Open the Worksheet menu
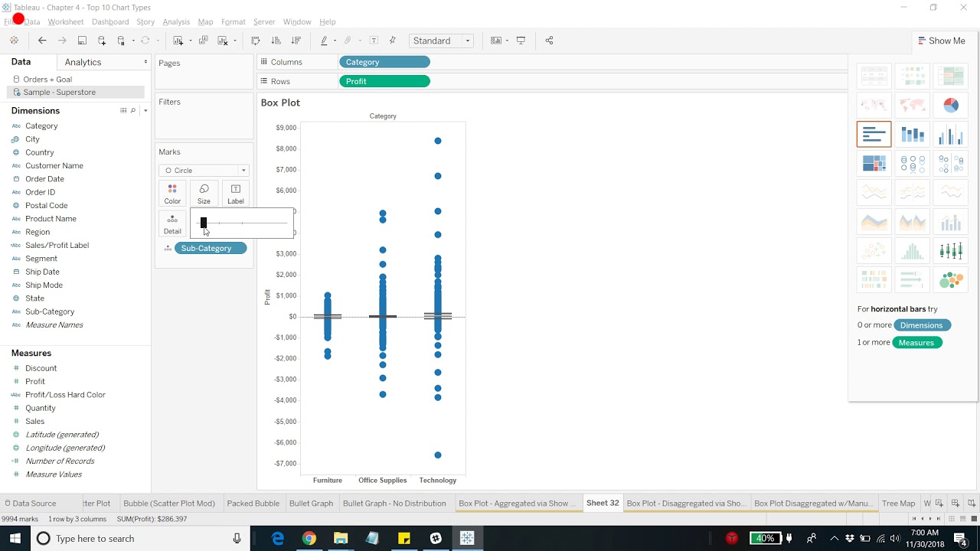This screenshot has width=980, height=551. pos(66,21)
